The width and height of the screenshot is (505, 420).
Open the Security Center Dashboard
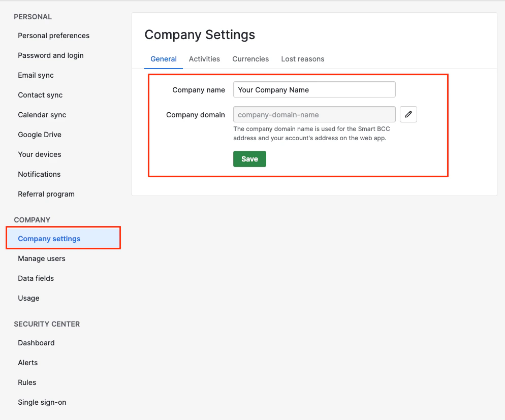(36, 343)
